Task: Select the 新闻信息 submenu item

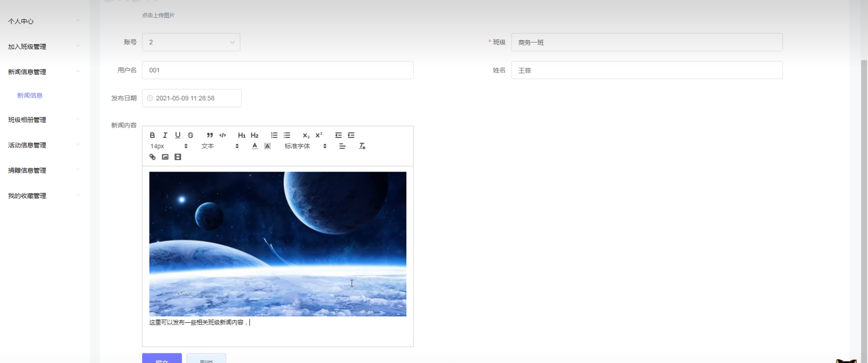Action: click(x=30, y=95)
